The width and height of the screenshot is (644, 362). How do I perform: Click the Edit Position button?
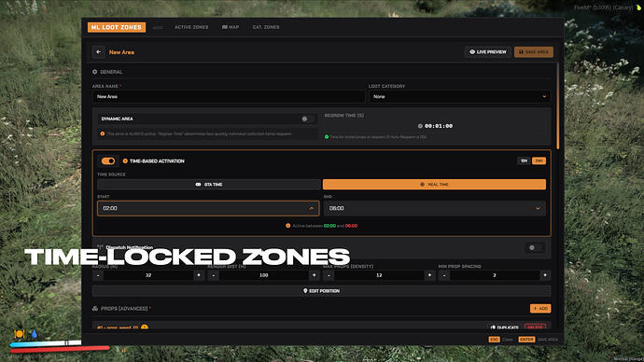321,291
